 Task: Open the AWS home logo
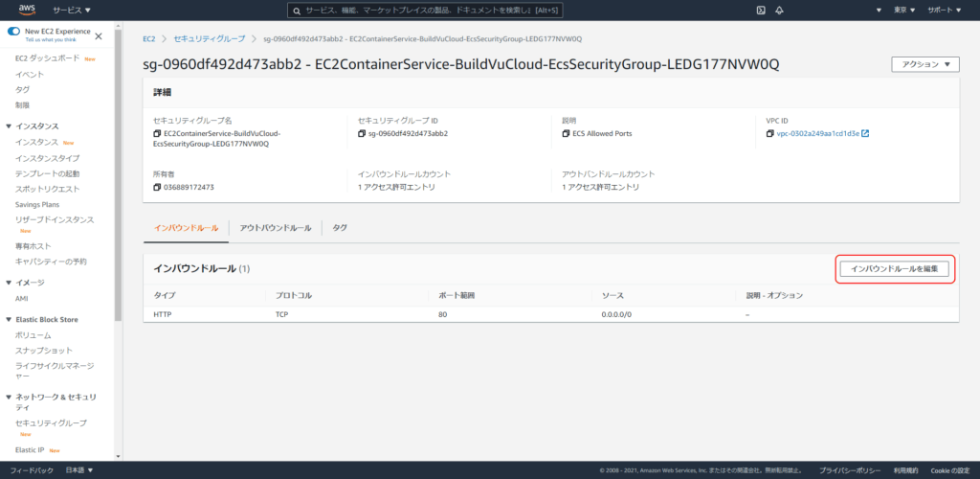(x=27, y=10)
